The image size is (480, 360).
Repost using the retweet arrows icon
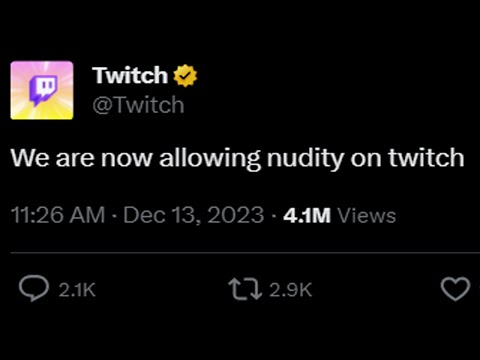tap(245, 289)
